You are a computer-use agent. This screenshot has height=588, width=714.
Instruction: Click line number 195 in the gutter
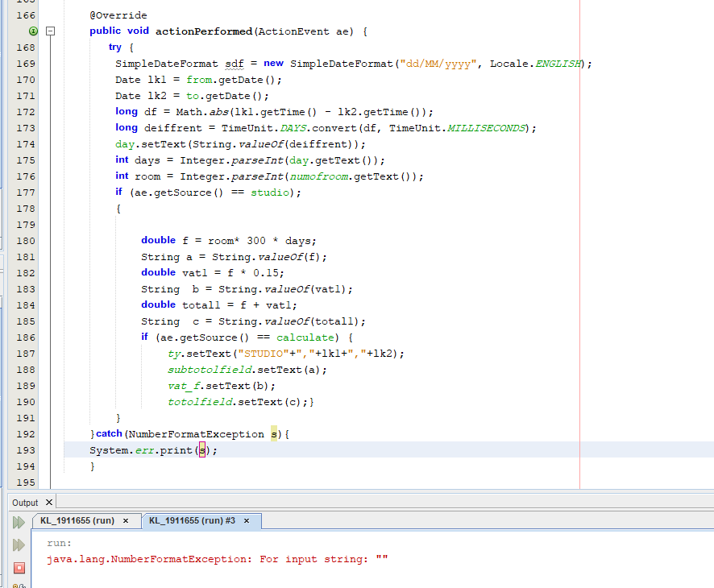(26, 482)
